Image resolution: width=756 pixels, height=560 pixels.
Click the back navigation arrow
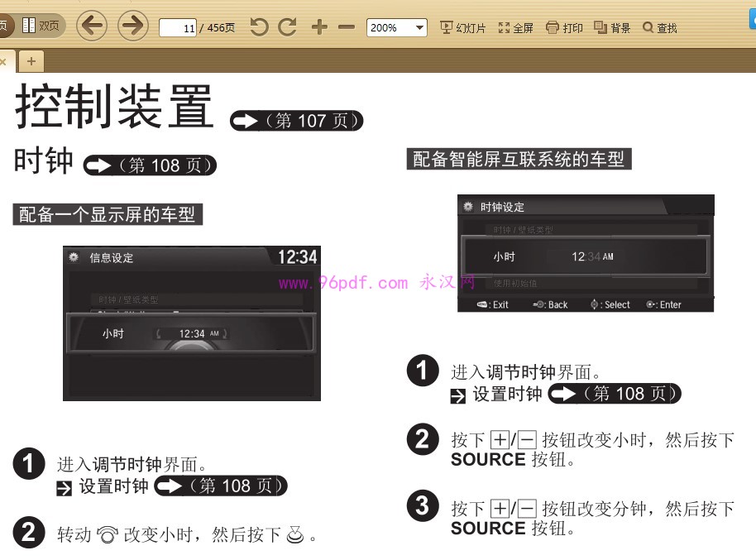(x=92, y=26)
